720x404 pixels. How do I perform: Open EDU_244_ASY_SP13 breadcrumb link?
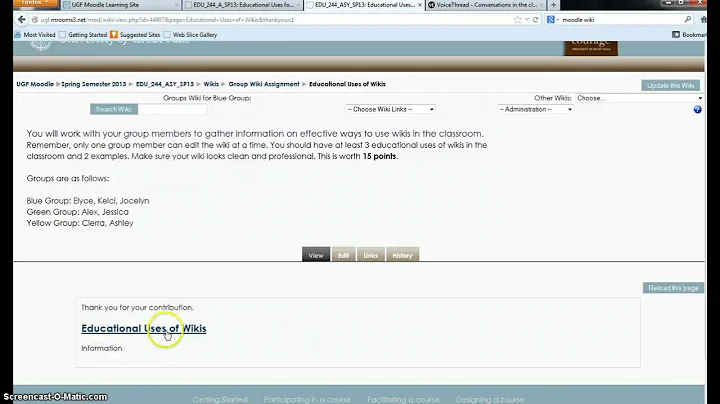tap(165, 84)
